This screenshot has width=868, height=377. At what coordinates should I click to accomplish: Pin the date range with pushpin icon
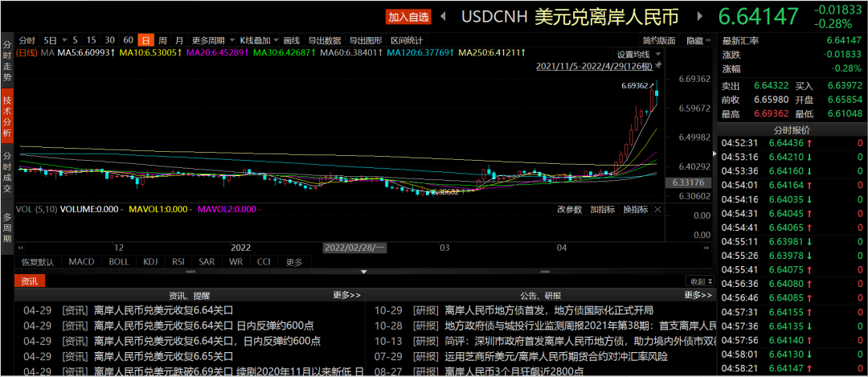pos(657,66)
